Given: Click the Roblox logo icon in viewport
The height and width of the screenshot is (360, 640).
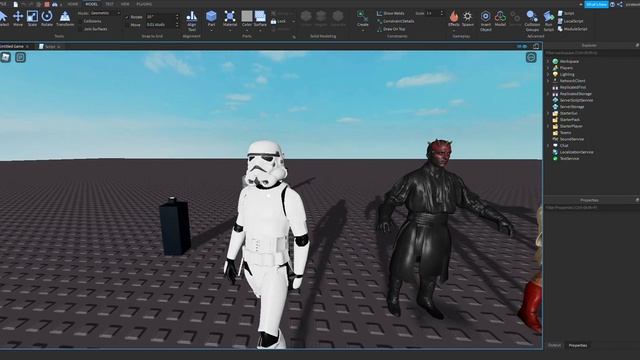Looking at the screenshot, I should (6, 58).
